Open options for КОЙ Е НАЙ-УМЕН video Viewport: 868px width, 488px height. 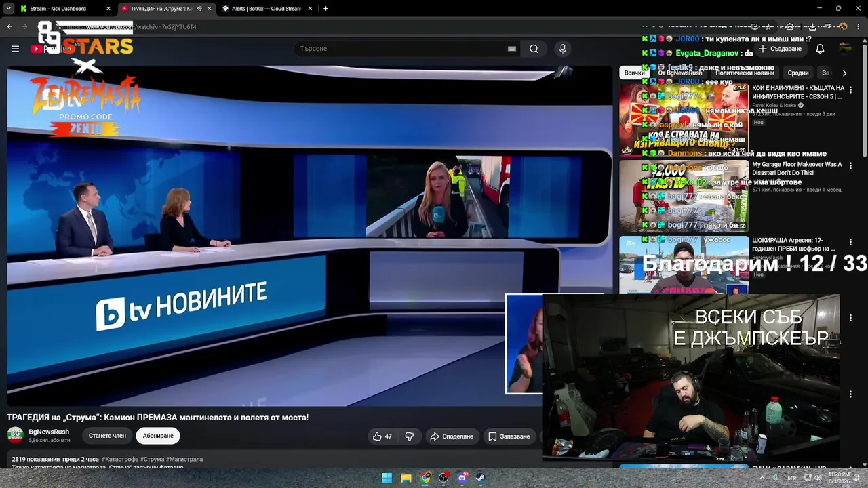(850, 89)
